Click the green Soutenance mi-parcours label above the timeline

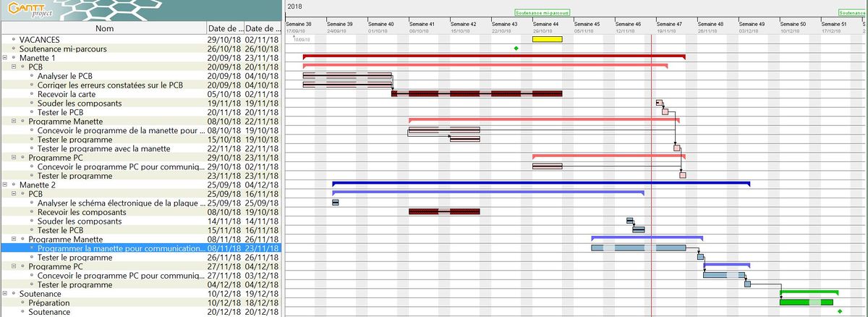point(542,13)
